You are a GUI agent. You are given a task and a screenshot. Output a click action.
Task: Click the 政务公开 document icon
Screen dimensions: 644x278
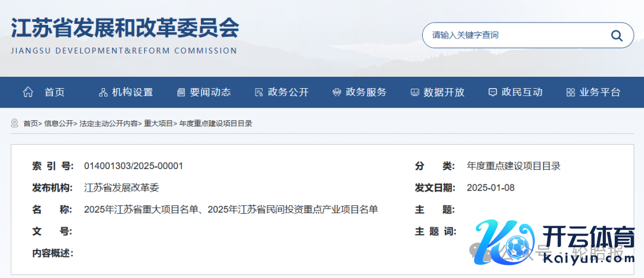[259, 92]
